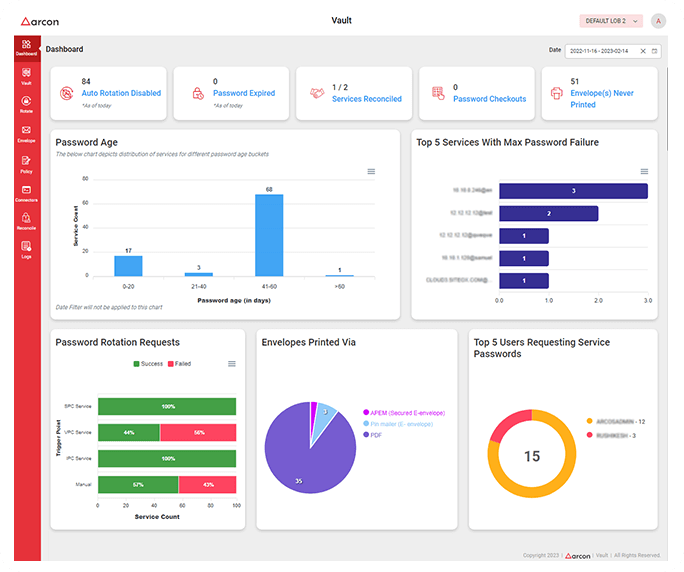Open the Envelope sidebar section

pyautogui.click(x=26, y=133)
